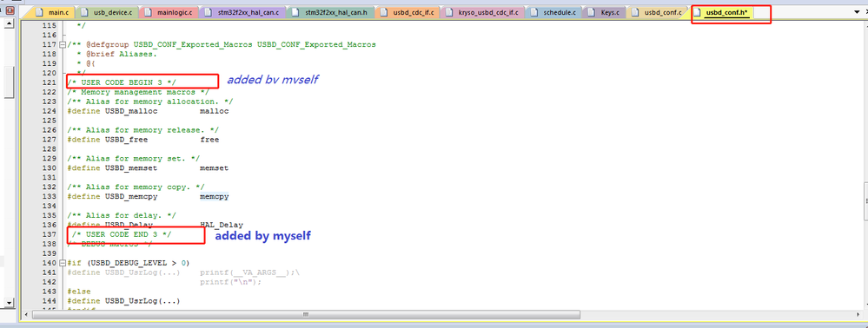Open the tab list dropdown arrow

pos(857,11)
